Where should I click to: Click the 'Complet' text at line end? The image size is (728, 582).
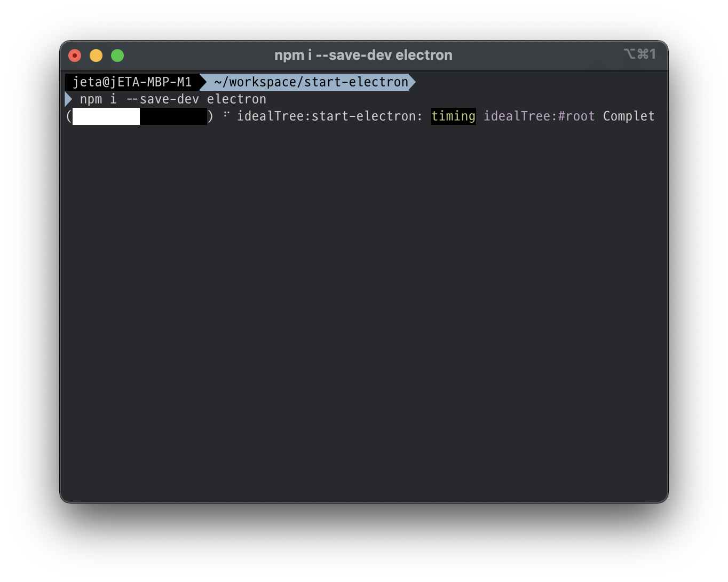pos(629,116)
